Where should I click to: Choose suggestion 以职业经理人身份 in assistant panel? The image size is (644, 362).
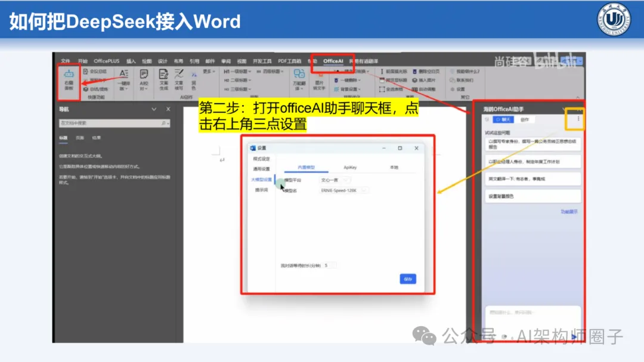click(x=533, y=162)
